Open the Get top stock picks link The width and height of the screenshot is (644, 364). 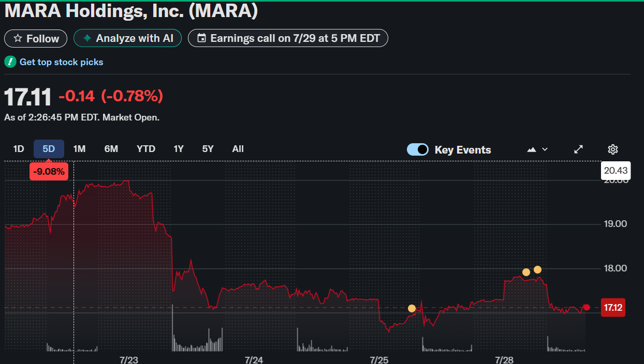pos(61,62)
